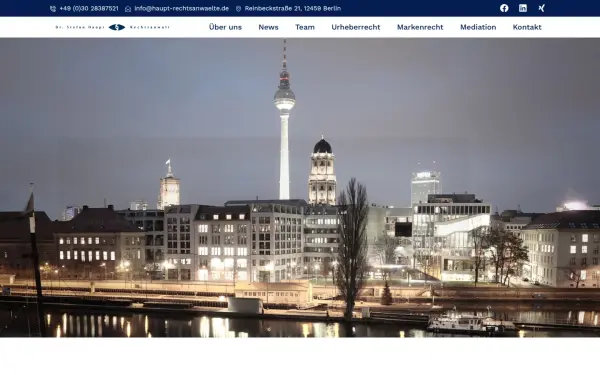Open the Team menu item

tap(305, 27)
